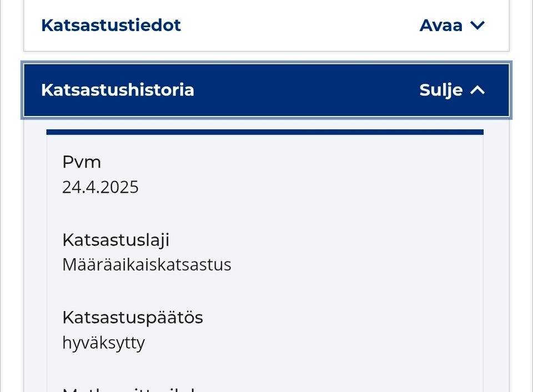Select the date 24.4.2025

pyautogui.click(x=100, y=187)
